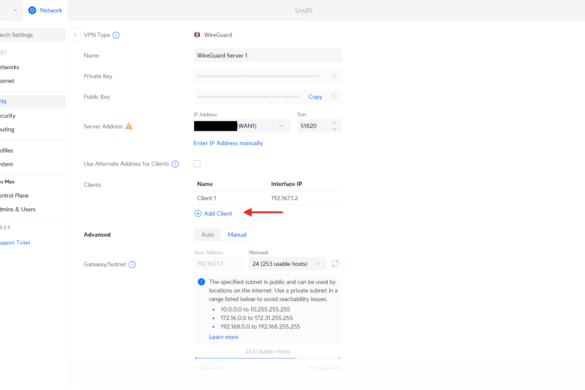This screenshot has height=390, width=585.
Task: Increase the Port value with up arrow
Action: (x=334, y=123)
